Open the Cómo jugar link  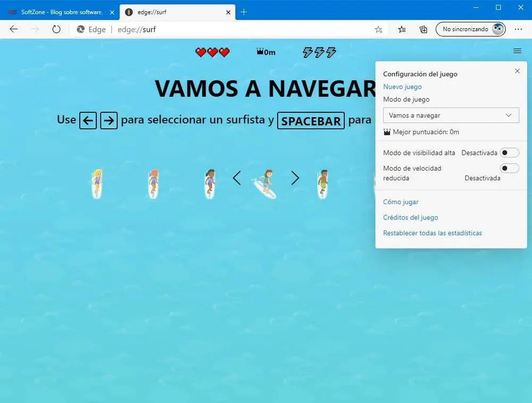click(401, 201)
